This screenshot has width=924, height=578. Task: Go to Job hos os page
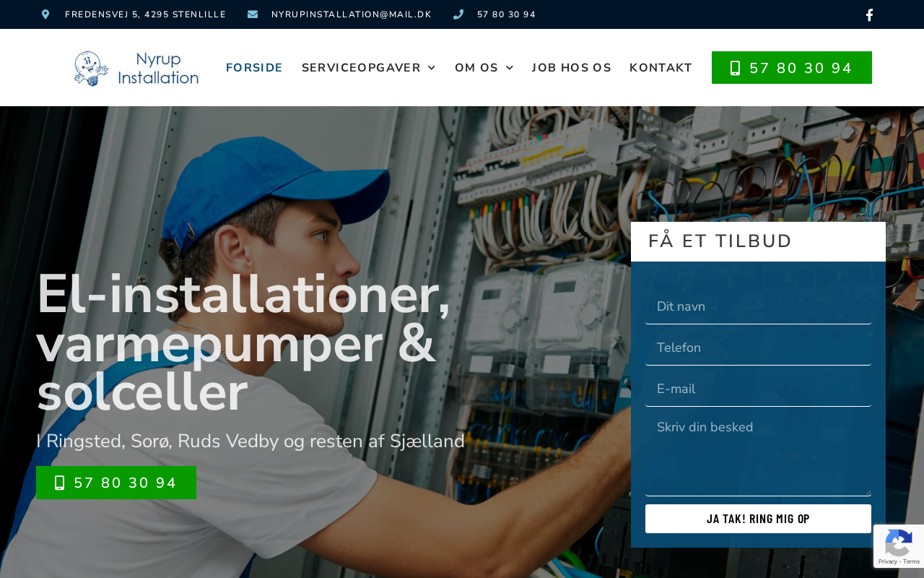coord(572,68)
